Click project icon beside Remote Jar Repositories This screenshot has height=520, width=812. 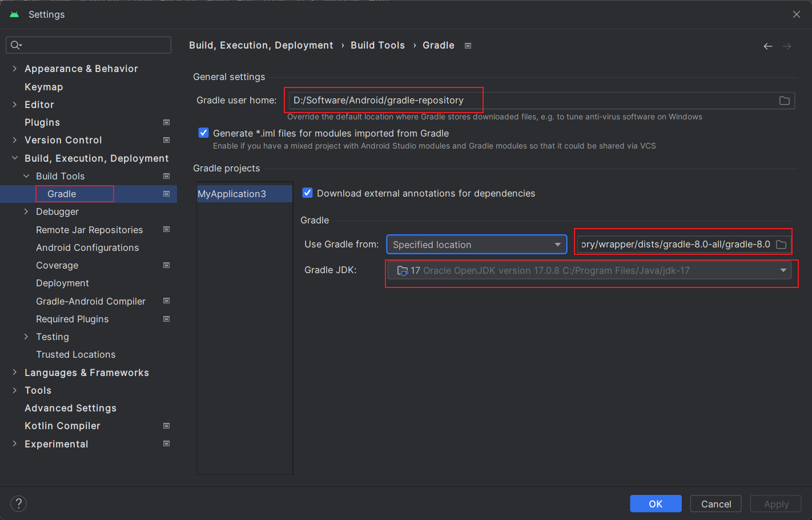click(167, 230)
